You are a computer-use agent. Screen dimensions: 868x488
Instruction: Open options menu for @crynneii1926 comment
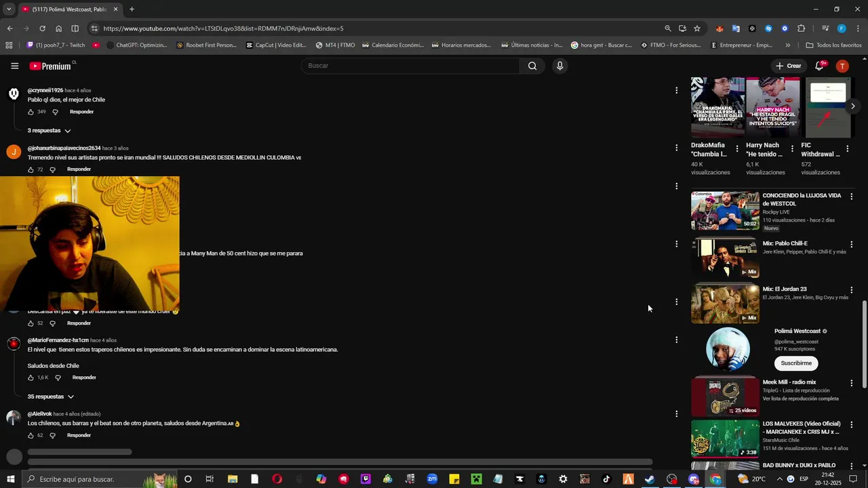[x=676, y=90]
